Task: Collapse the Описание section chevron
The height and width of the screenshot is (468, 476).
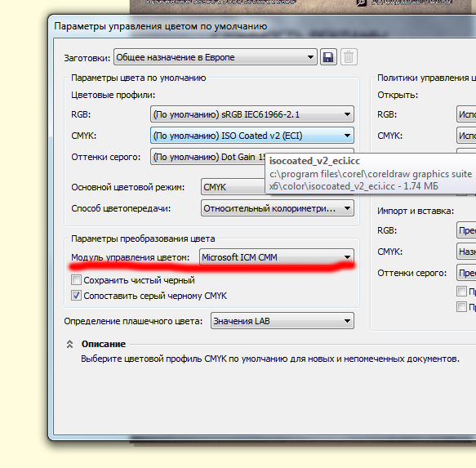Action: click(x=69, y=344)
